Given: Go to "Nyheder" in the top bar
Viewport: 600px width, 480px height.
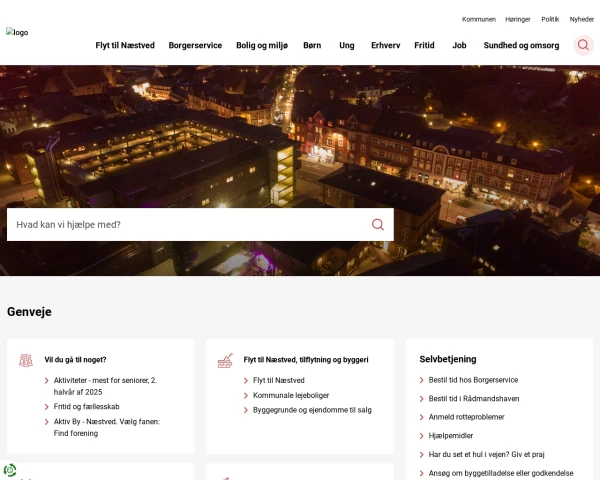Looking at the screenshot, I should pyautogui.click(x=581, y=19).
